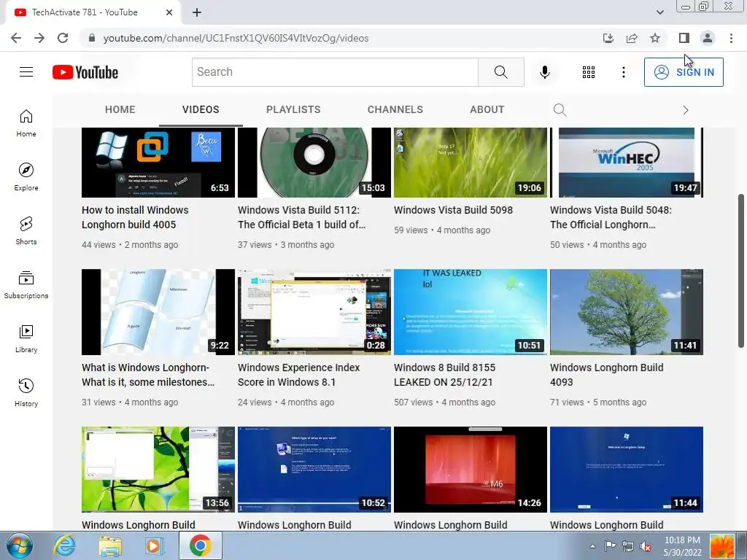Click browser forward arrow
This screenshot has width=747, height=560.
[39, 38]
